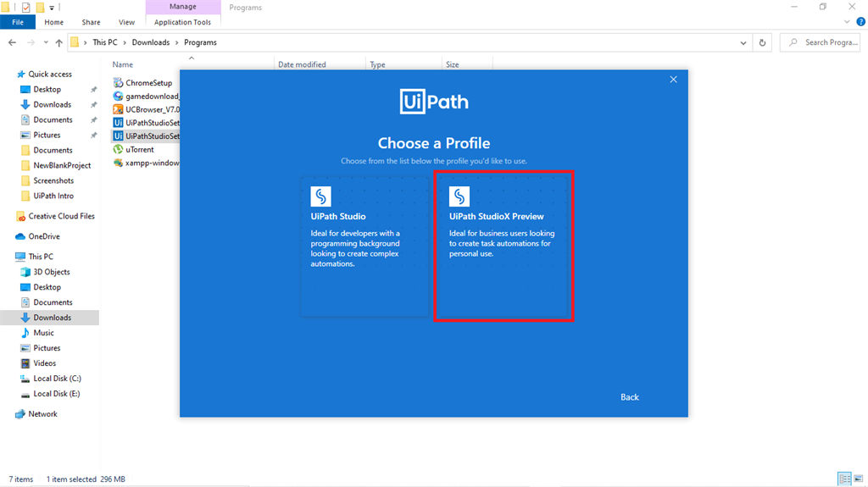The width and height of the screenshot is (868, 487).
Task: Click the UiPath Studio profile icon
Action: click(x=321, y=196)
